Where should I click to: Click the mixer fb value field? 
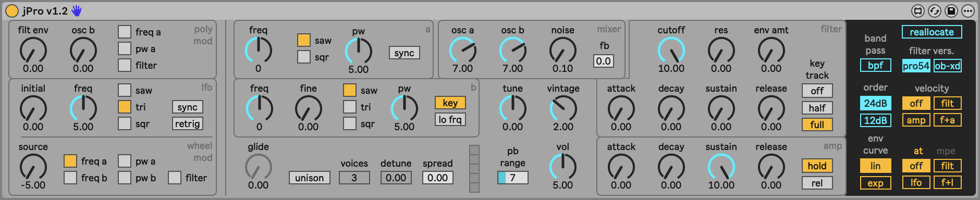(604, 61)
